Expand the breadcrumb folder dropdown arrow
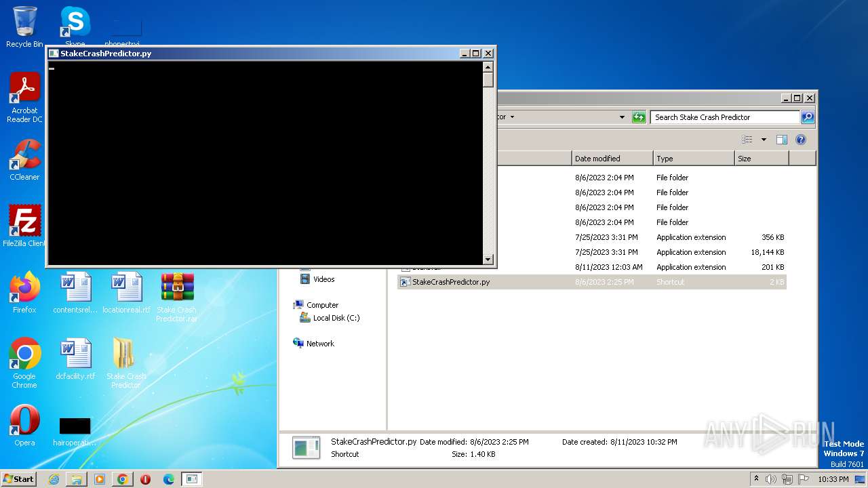 [x=512, y=117]
